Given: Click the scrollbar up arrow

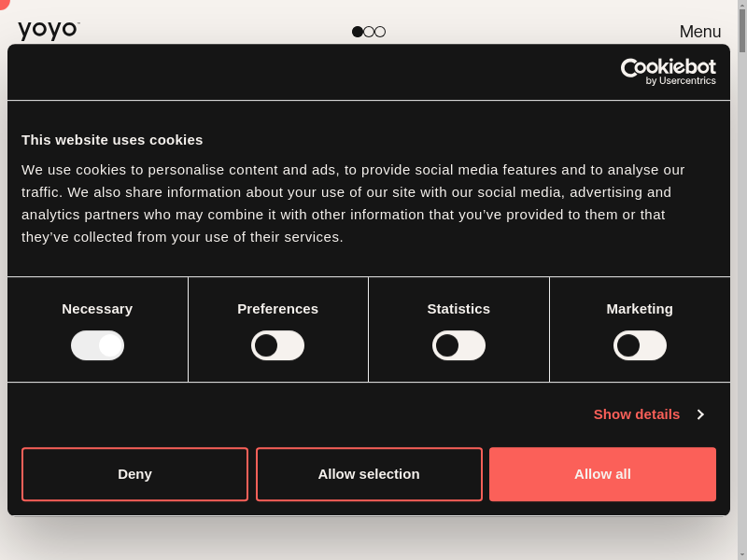Looking at the screenshot, I should (742, 6).
